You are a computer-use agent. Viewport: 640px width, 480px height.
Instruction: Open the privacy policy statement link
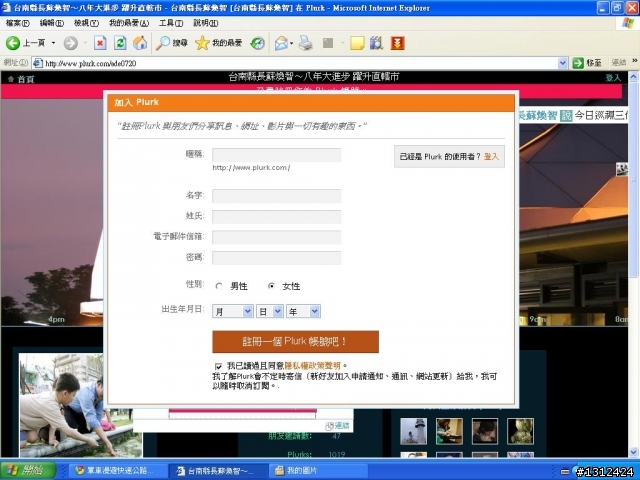click(312, 366)
